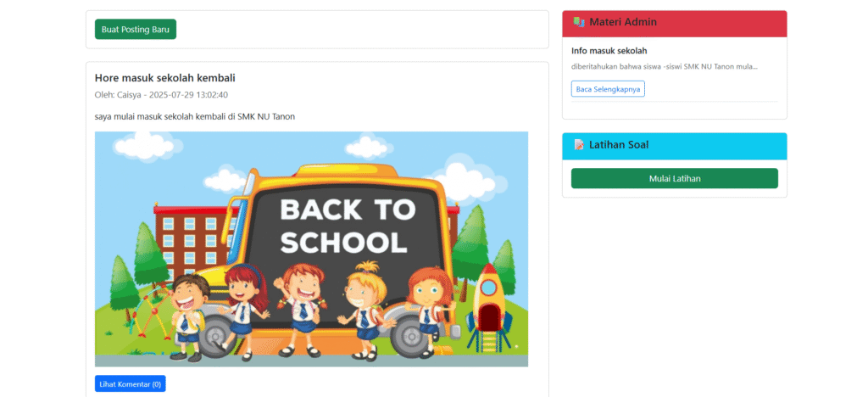The height and width of the screenshot is (397, 868).
Task: Open the Info masuk sekolah title
Action: (x=609, y=51)
